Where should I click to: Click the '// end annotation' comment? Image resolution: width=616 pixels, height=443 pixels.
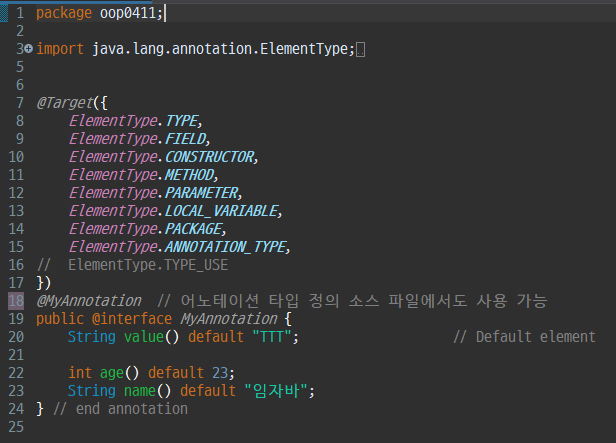(x=120, y=409)
